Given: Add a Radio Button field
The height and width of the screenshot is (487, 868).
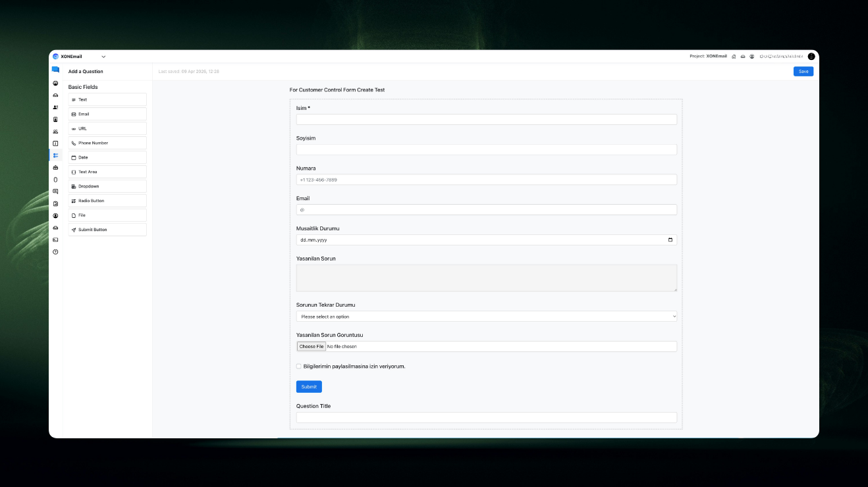Looking at the screenshot, I should tap(107, 201).
